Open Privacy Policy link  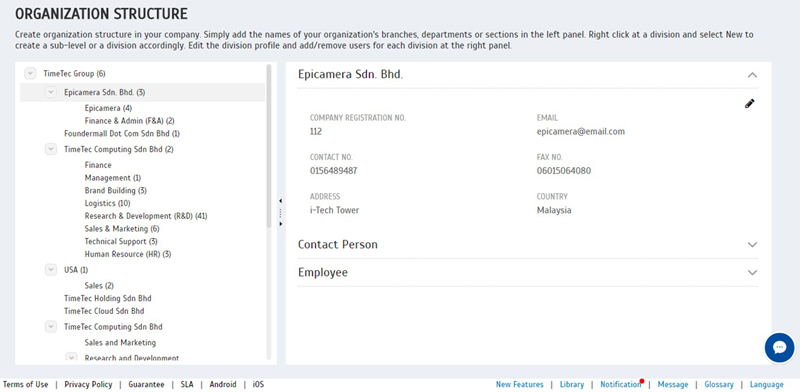[88, 384]
